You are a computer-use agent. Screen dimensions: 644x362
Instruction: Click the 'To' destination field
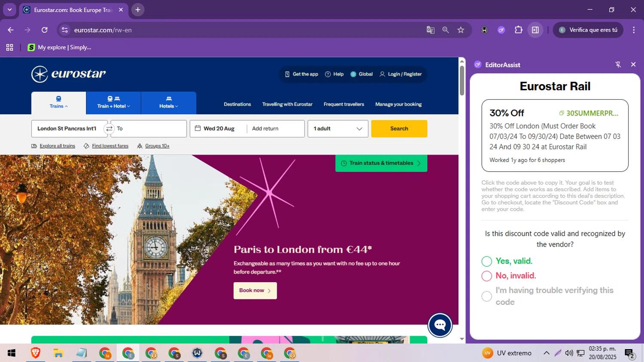(x=149, y=129)
